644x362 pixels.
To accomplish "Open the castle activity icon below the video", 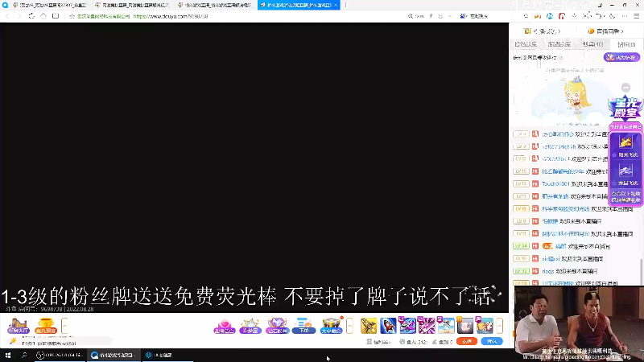I will [18, 326].
